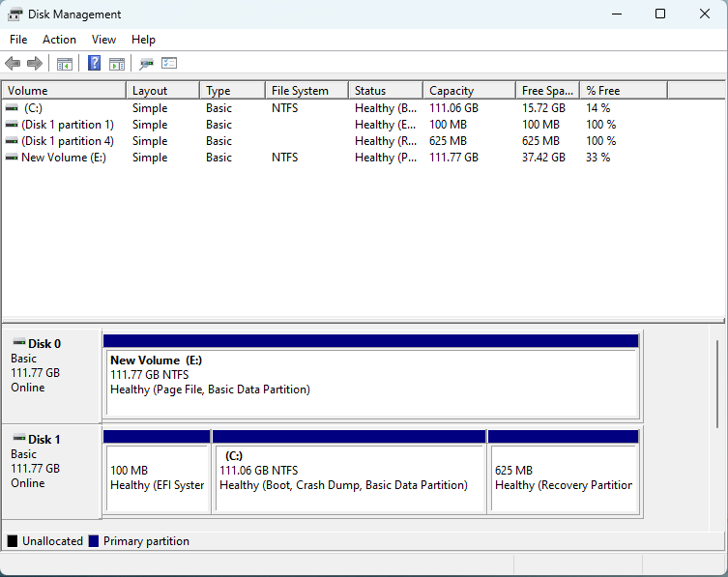728x577 pixels.
Task: Click the blue Help question mark icon
Action: pyautogui.click(x=95, y=64)
